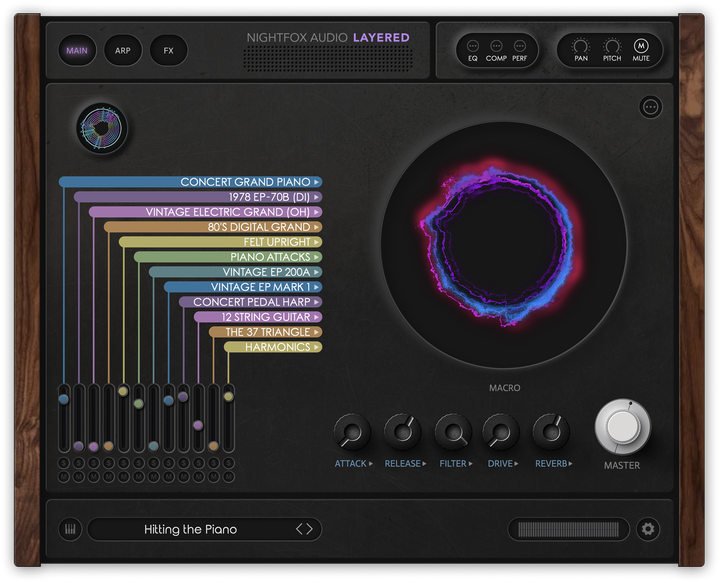Expand the Concert Grand Piano layer arrow
Viewport: 720px width, 583px height.
[316, 182]
